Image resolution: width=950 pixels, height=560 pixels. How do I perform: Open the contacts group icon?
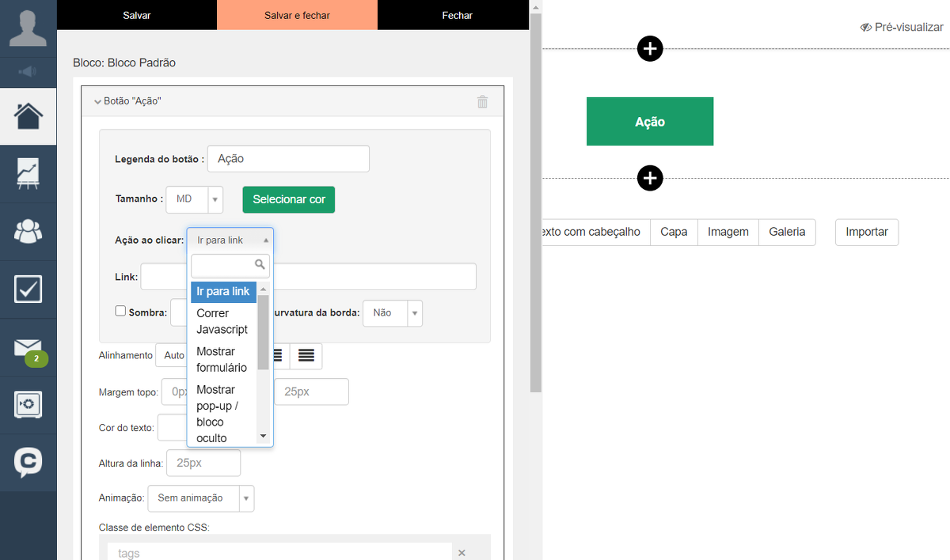point(28,232)
